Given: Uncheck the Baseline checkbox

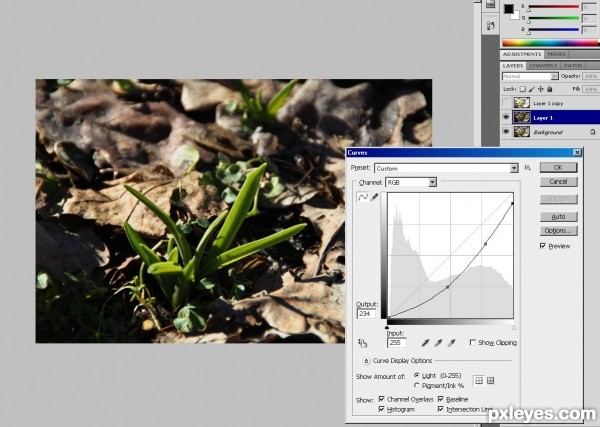Looking at the screenshot, I should point(441,399).
